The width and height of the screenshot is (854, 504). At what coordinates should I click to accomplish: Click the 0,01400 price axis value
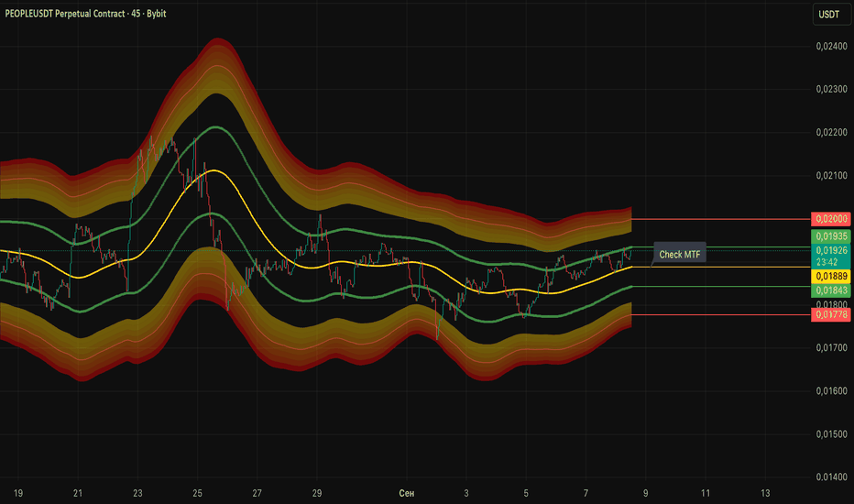point(832,477)
